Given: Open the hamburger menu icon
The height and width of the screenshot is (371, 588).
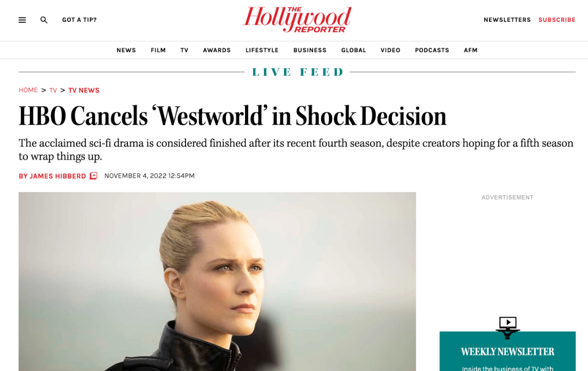Looking at the screenshot, I should pos(22,20).
